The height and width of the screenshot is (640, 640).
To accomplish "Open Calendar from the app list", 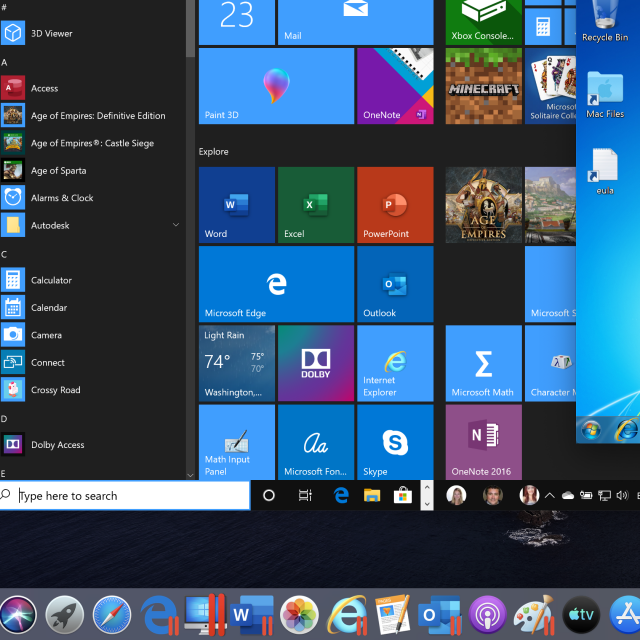I will coord(92,307).
